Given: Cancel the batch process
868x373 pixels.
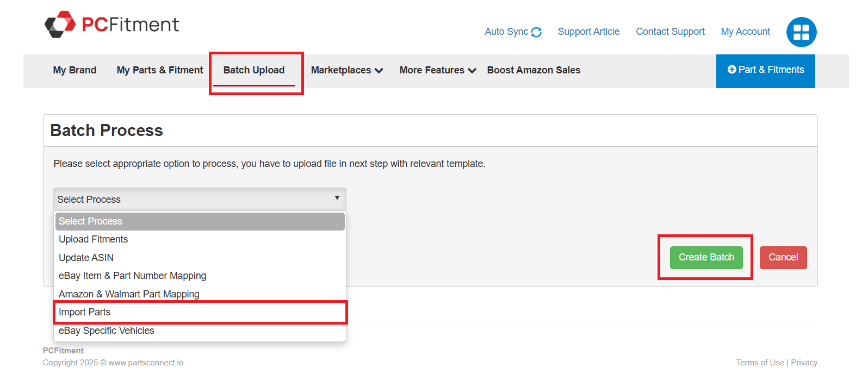Looking at the screenshot, I should pyautogui.click(x=783, y=257).
